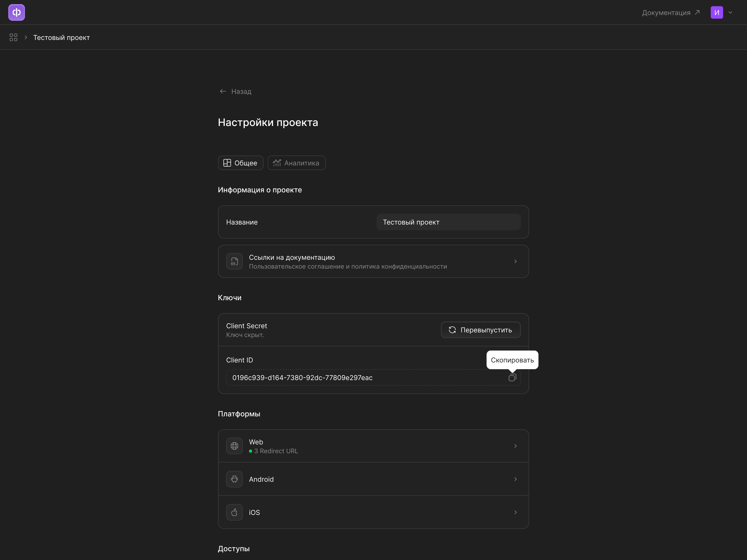Click the Скопировать tooltip
747x560 pixels.
tap(512, 360)
